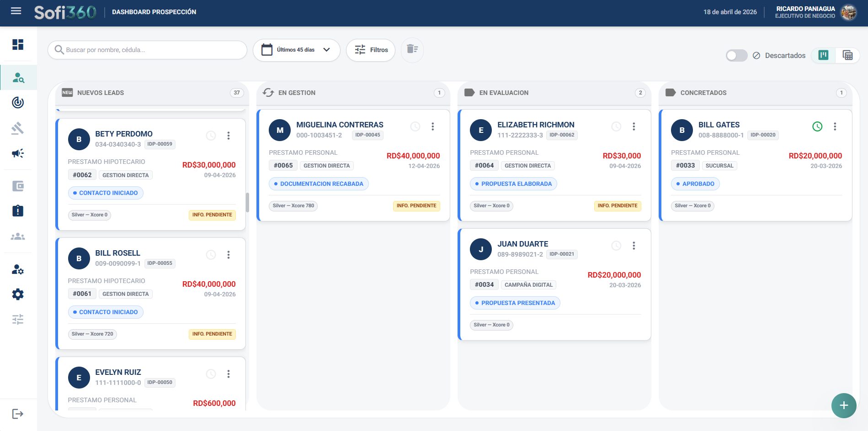This screenshot has width=868, height=431.
Task: Click the CAMPAÑA DIGITAL tag on Juan Duarte card
Action: point(529,285)
